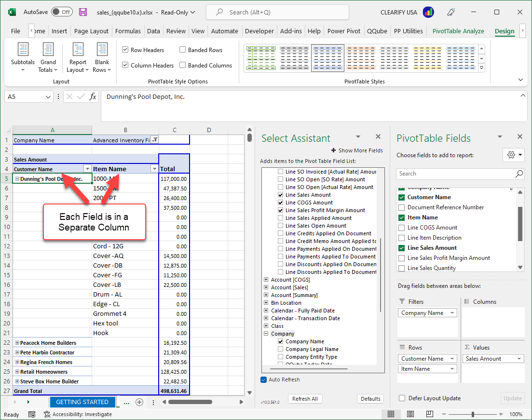Open the Power Pivot tab
Viewport: 532px width, 420px height.
point(344,31)
